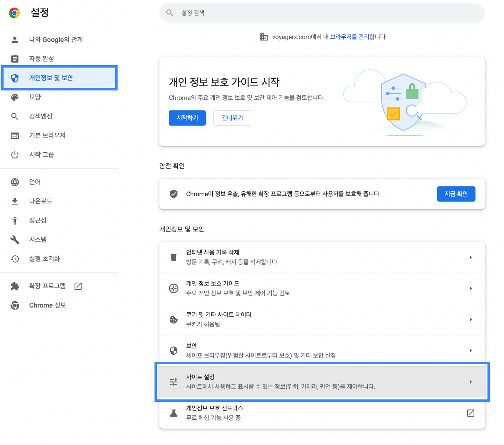This screenshot has height=445, width=504.
Task: Click the 다운로드 download icon
Action: [x=14, y=201]
